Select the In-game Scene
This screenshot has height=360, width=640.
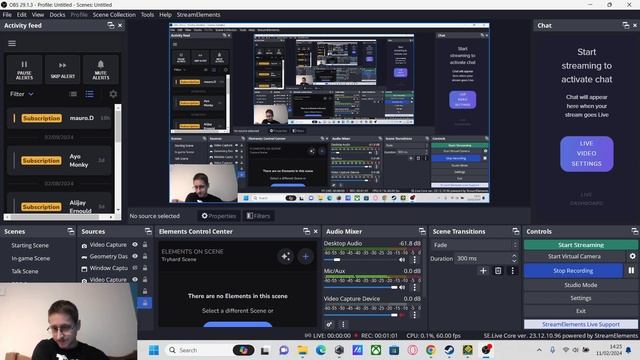(x=31, y=258)
